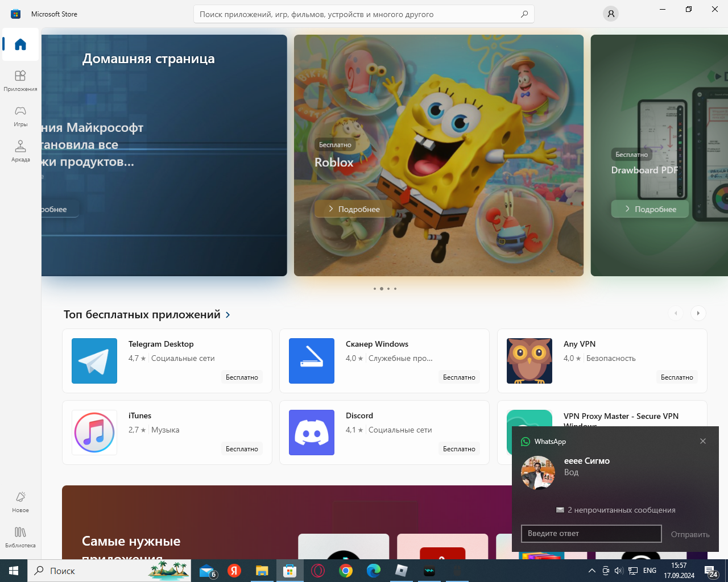Viewport: 728px width, 582px height.
Task: Close the WhatsApp notification
Action: [x=703, y=441]
